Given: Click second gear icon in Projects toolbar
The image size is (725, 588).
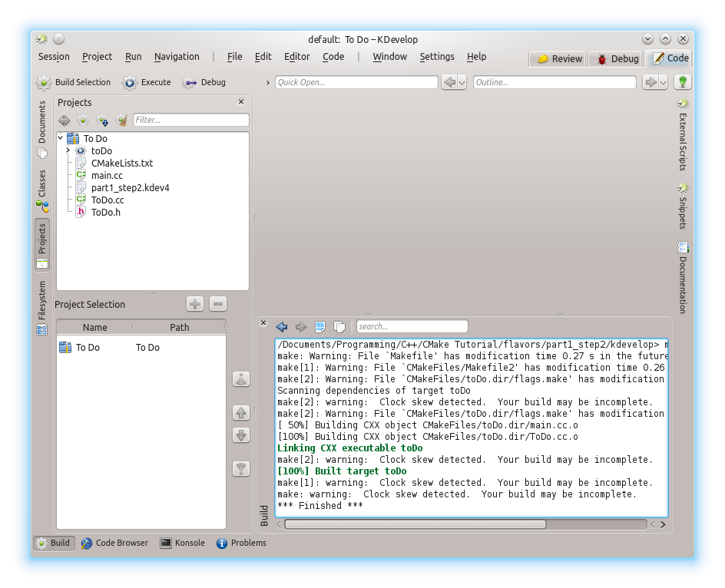Looking at the screenshot, I should (83, 121).
